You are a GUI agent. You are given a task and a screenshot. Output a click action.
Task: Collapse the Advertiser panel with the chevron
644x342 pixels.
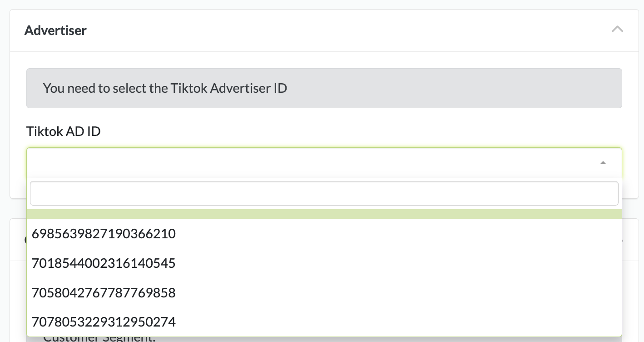click(617, 30)
